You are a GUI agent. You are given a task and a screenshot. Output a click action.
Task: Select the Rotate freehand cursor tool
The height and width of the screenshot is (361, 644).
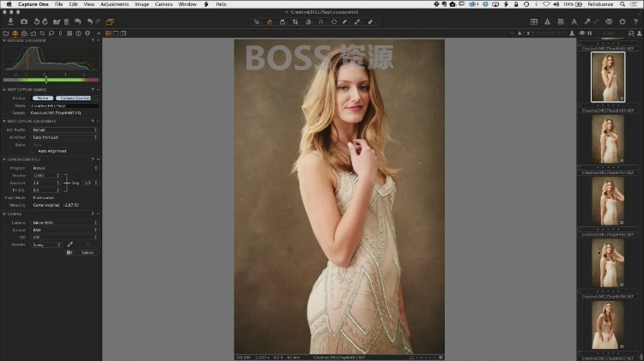click(x=308, y=21)
